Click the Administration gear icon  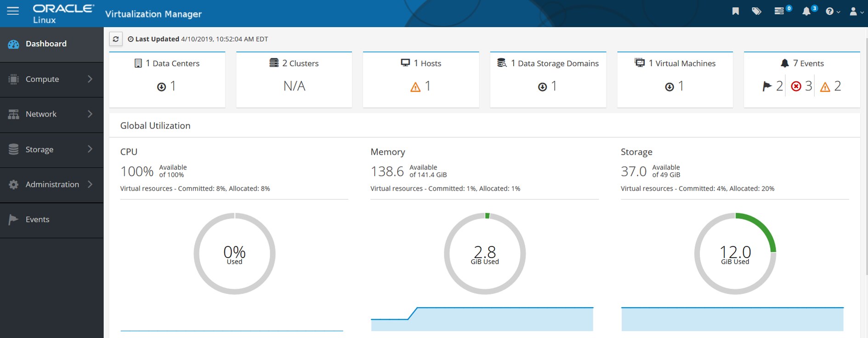pyautogui.click(x=14, y=185)
